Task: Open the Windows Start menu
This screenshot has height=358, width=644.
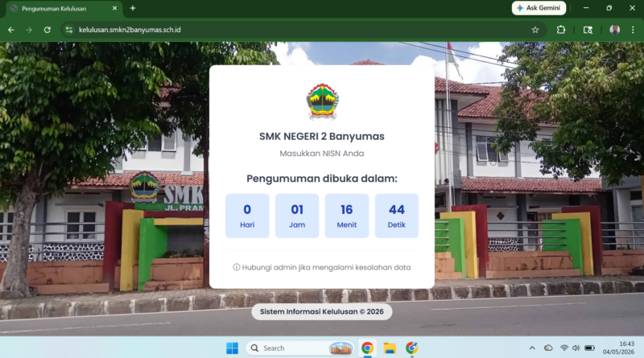Action: tap(232, 348)
